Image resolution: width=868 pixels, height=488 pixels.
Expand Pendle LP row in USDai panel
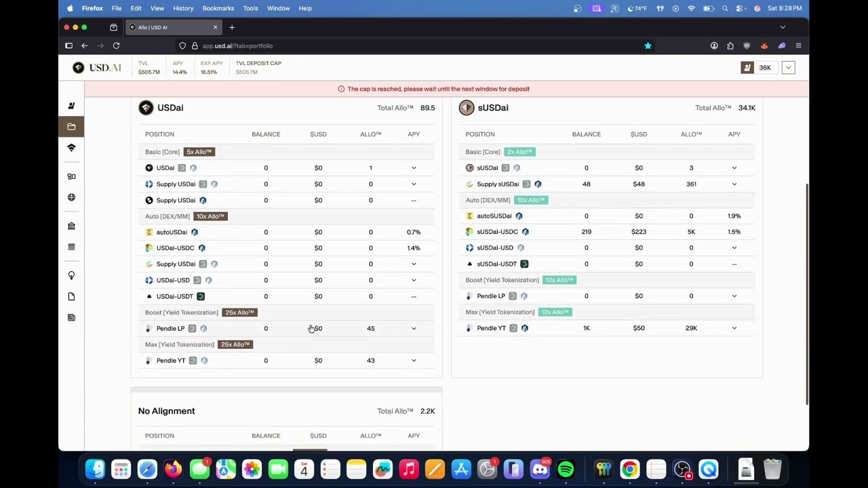[x=414, y=328]
